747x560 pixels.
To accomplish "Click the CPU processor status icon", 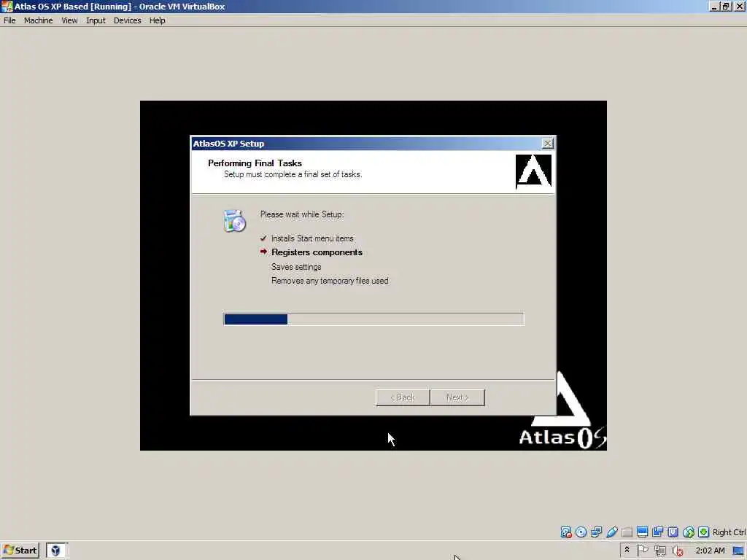I will (673, 532).
